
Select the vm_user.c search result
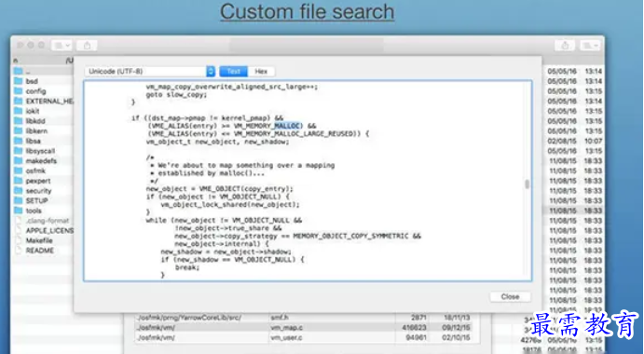tap(286, 337)
